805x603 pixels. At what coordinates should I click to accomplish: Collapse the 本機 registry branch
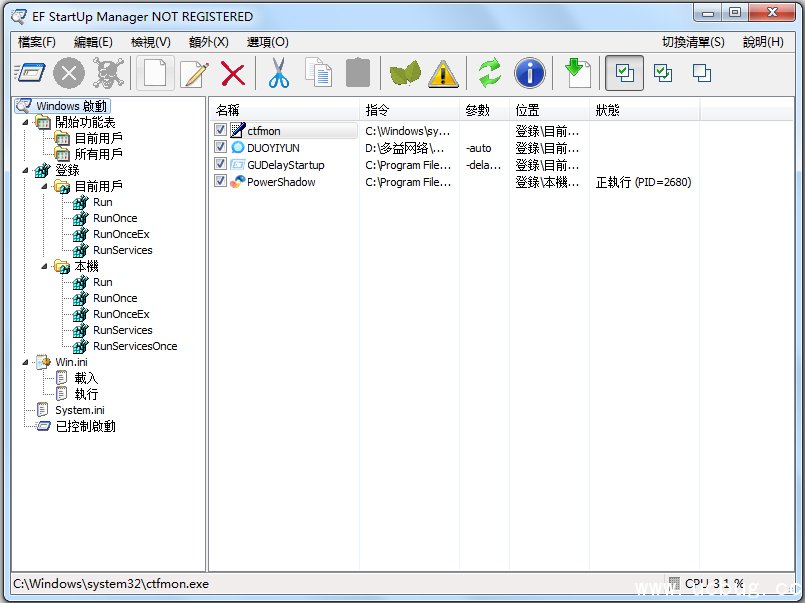click(44, 266)
